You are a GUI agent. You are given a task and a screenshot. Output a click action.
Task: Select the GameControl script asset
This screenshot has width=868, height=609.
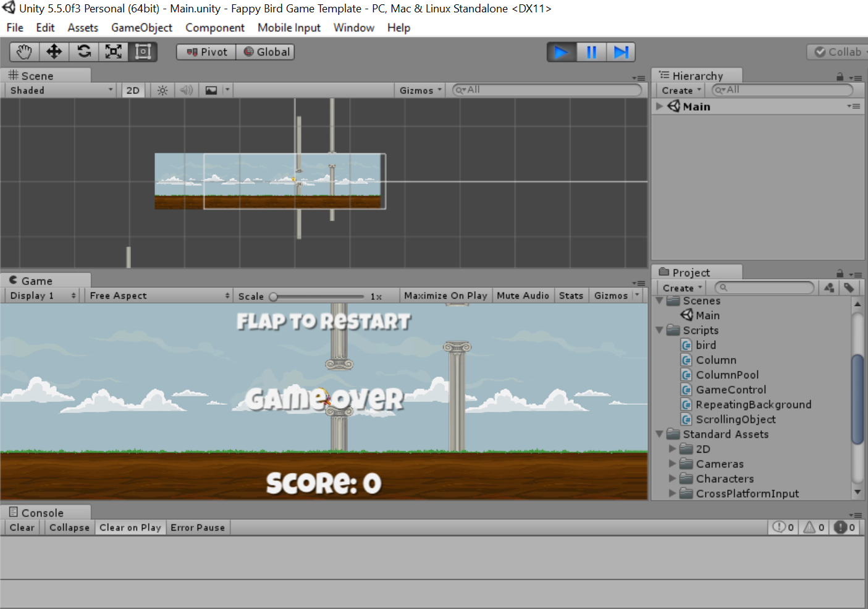click(723, 390)
